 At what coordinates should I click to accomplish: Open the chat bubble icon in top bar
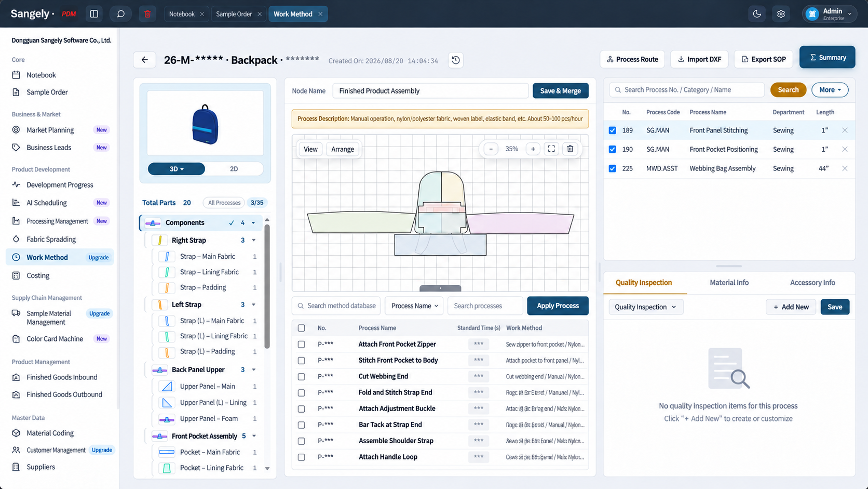tap(120, 14)
